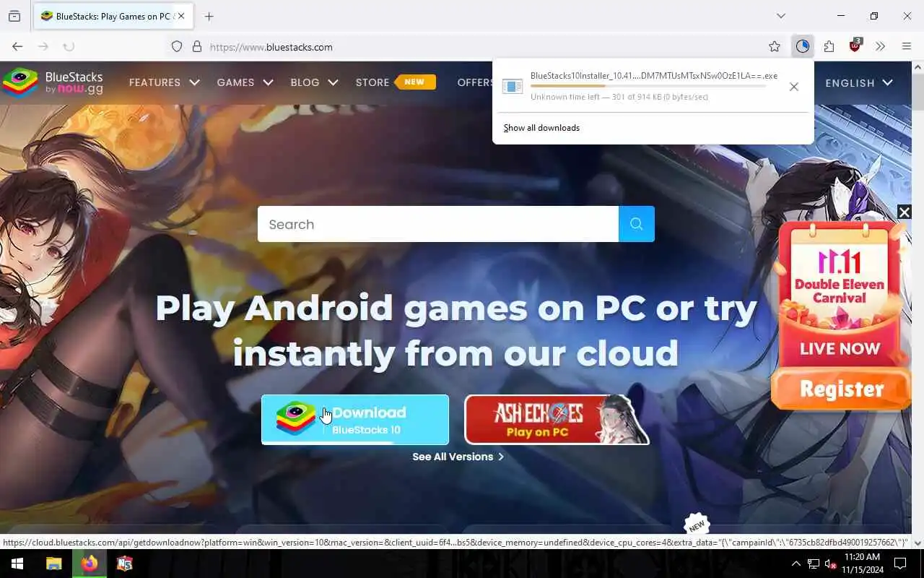The image size is (924, 578).
Task: Open the Extensions puzzle icon
Action: [x=829, y=46]
